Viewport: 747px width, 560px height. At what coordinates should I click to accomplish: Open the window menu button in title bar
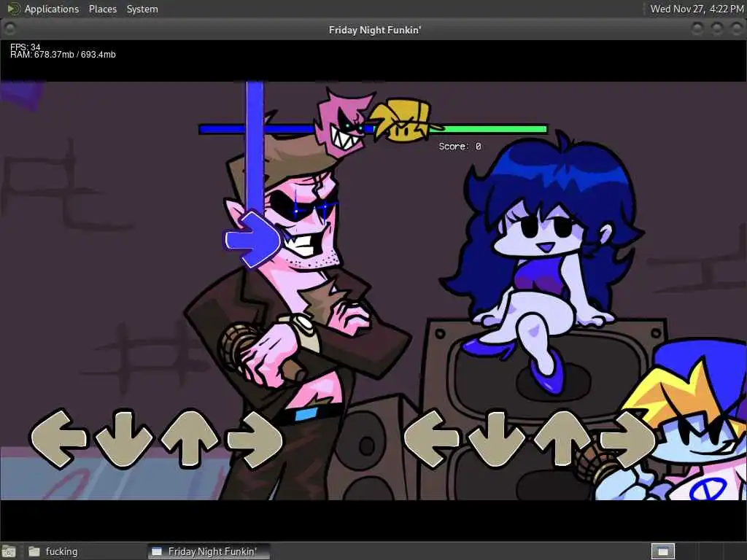[9, 29]
